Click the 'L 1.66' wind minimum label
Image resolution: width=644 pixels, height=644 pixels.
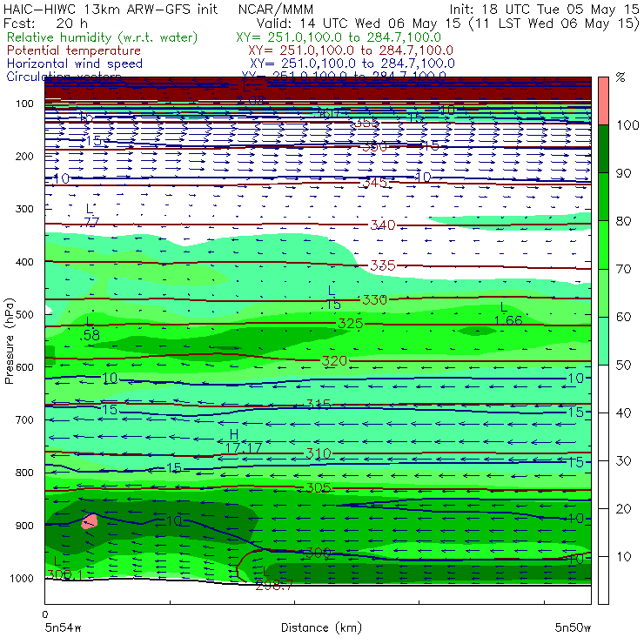[507, 314]
